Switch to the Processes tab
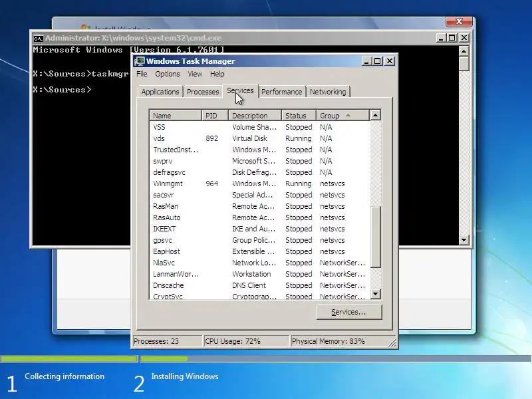This screenshot has height=399, width=532. click(x=203, y=92)
